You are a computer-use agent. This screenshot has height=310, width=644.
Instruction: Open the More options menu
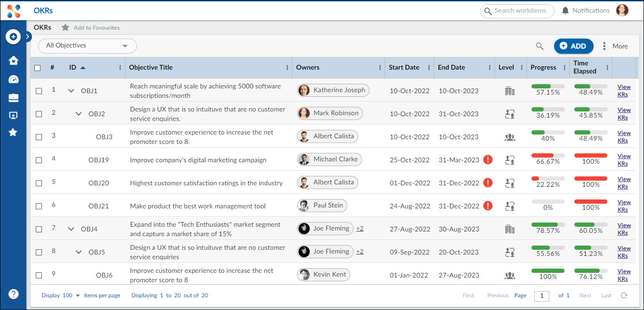tap(615, 46)
